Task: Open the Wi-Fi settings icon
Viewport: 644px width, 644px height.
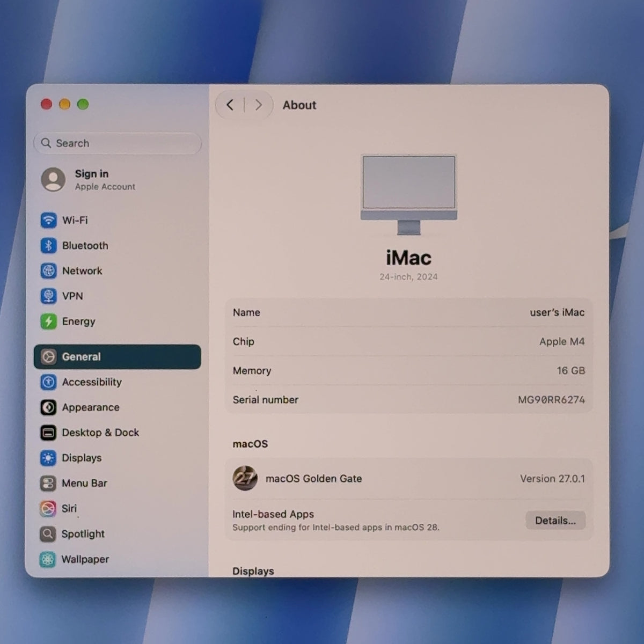Action: click(48, 220)
